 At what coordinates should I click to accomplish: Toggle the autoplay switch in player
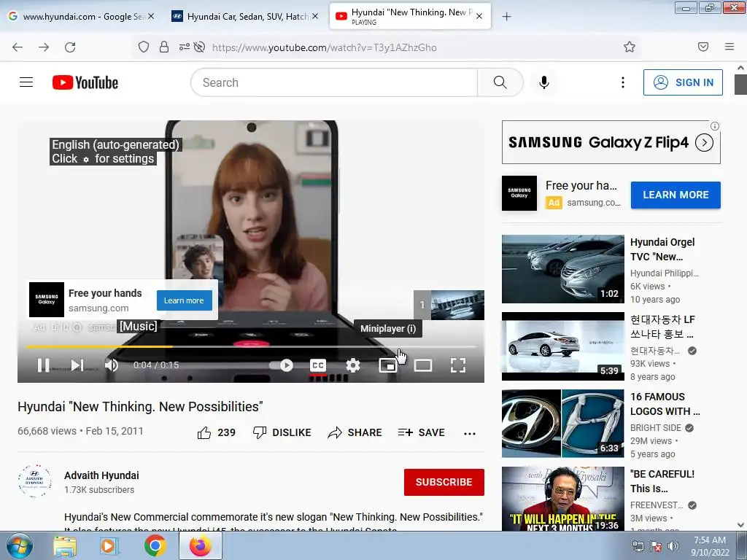281,365
